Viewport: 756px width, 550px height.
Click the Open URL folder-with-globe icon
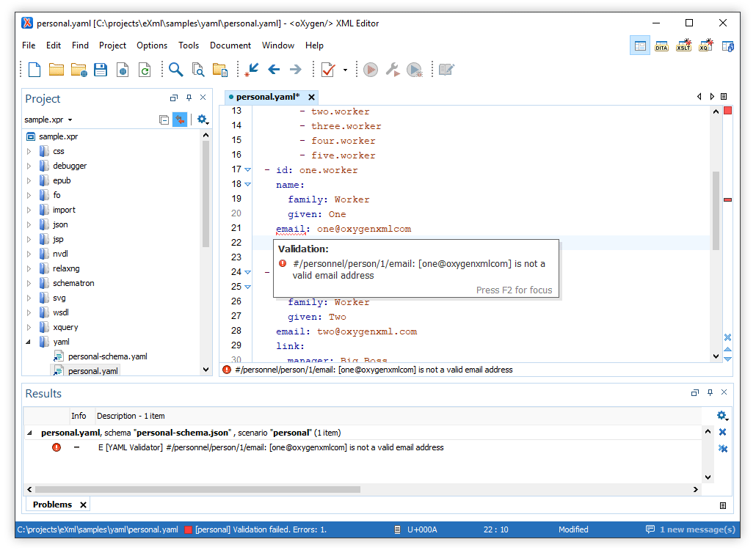(x=79, y=70)
